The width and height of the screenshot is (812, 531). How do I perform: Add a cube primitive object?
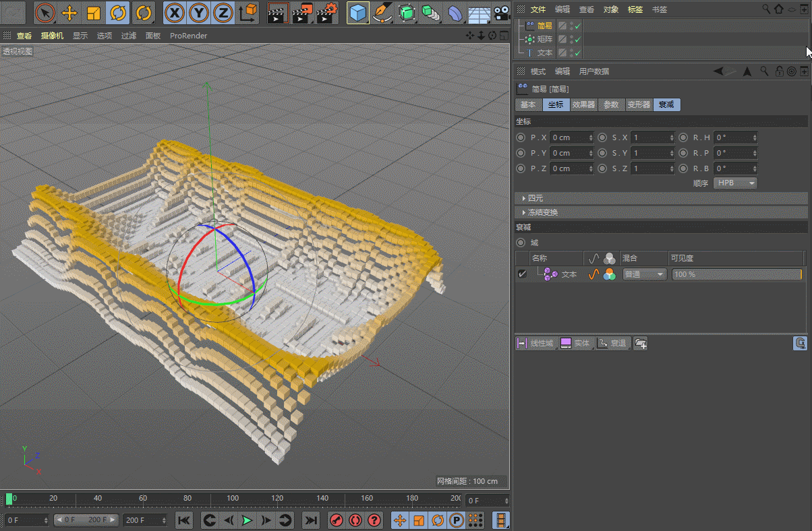click(358, 12)
